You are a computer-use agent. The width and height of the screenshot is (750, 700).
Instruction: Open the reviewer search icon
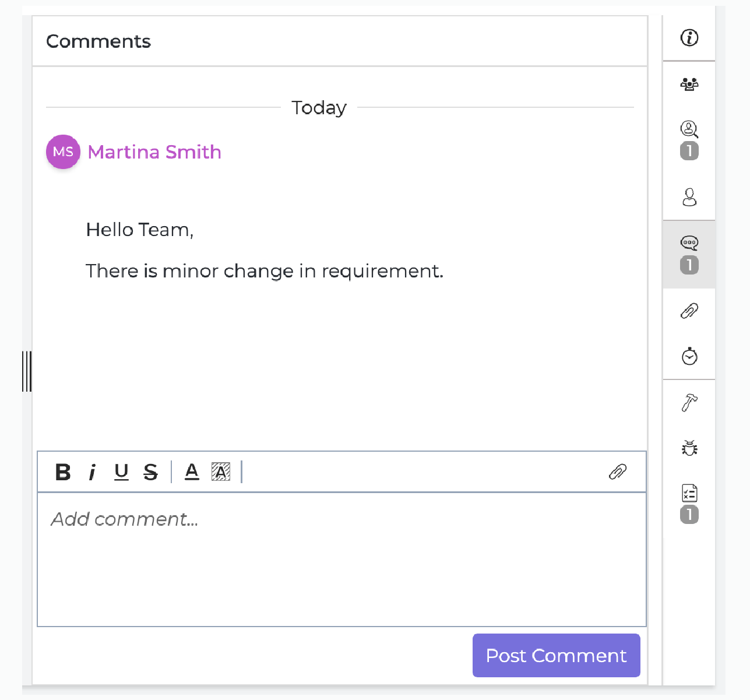pos(689,129)
